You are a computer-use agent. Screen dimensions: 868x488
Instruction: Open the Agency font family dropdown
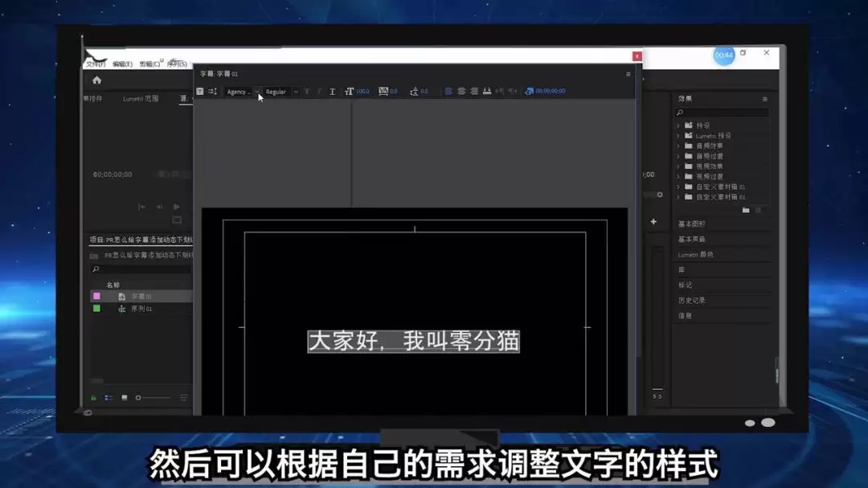coord(241,91)
